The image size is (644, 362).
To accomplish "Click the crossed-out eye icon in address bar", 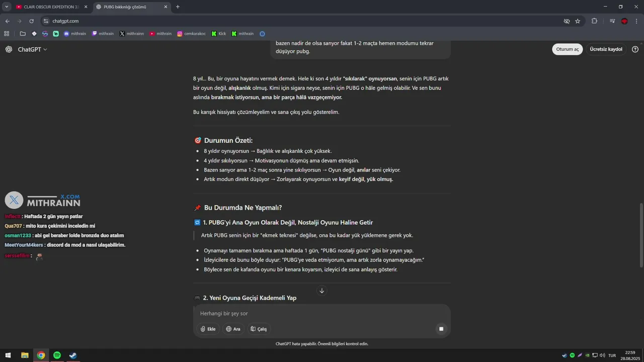I will pos(567,21).
